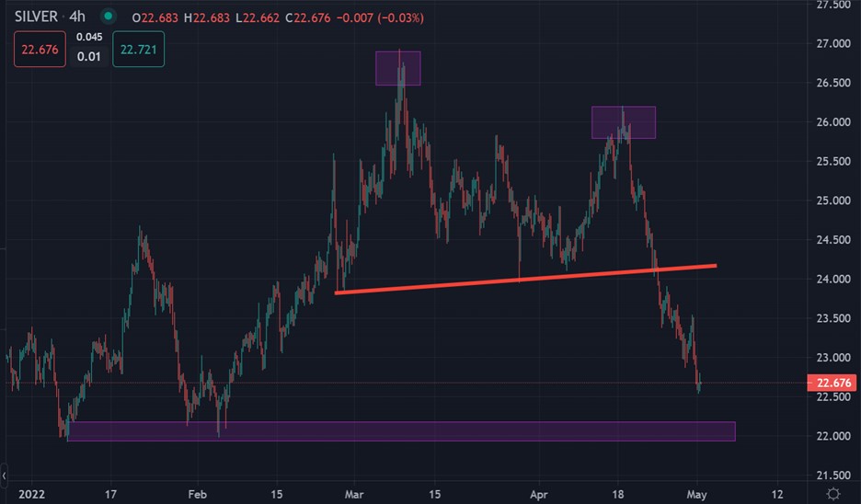Click the Apr time axis label
The width and height of the screenshot is (861, 504).
point(539,494)
